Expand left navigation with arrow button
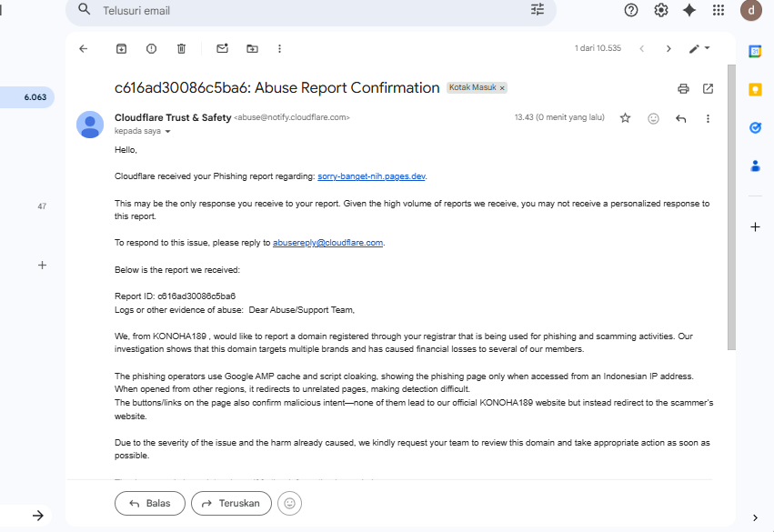774x532 pixels. [38, 516]
